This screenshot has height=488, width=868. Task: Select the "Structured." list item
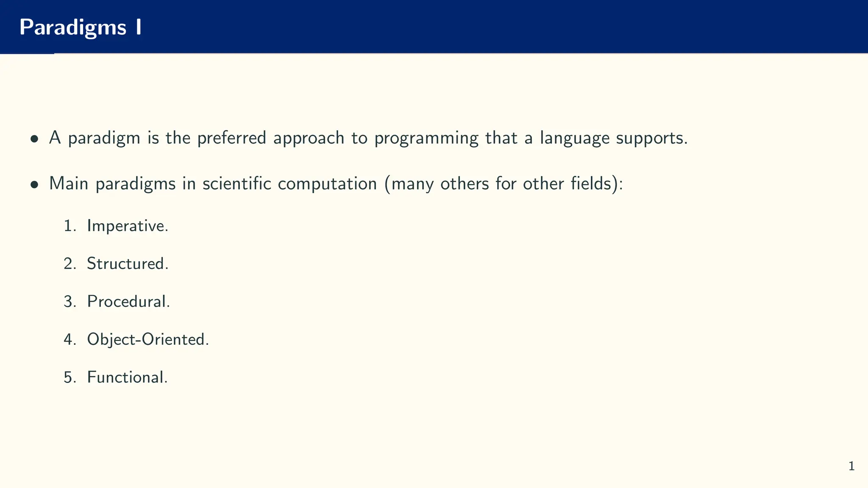pos(128,263)
